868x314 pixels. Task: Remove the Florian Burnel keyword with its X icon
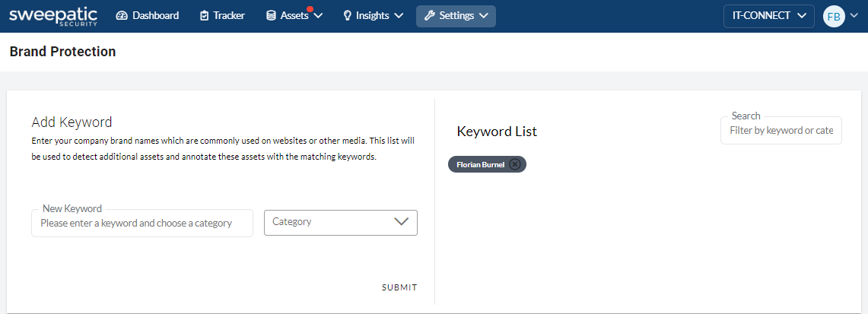[x=515, y=164]
